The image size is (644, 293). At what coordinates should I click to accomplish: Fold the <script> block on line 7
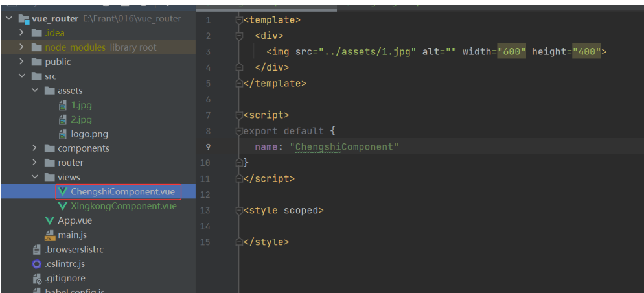(x=239, y=115)
